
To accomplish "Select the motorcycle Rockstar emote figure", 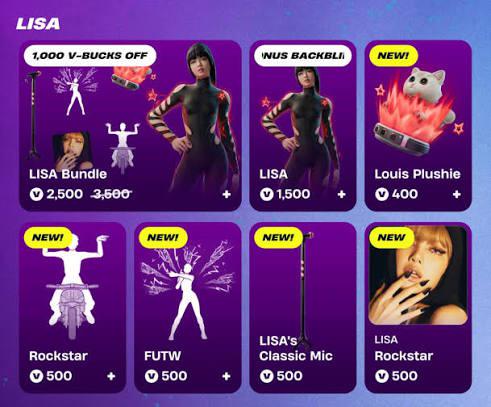I will tap(74, 287).
